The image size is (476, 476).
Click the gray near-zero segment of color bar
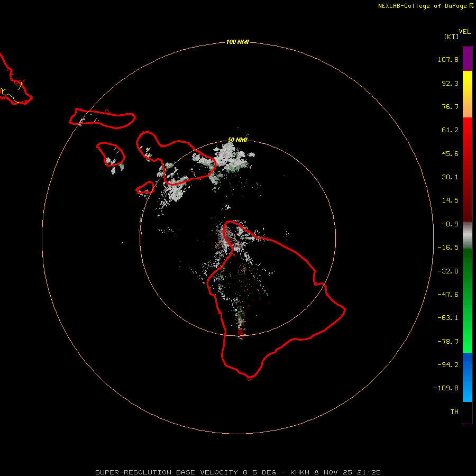(x=467, y=235)
